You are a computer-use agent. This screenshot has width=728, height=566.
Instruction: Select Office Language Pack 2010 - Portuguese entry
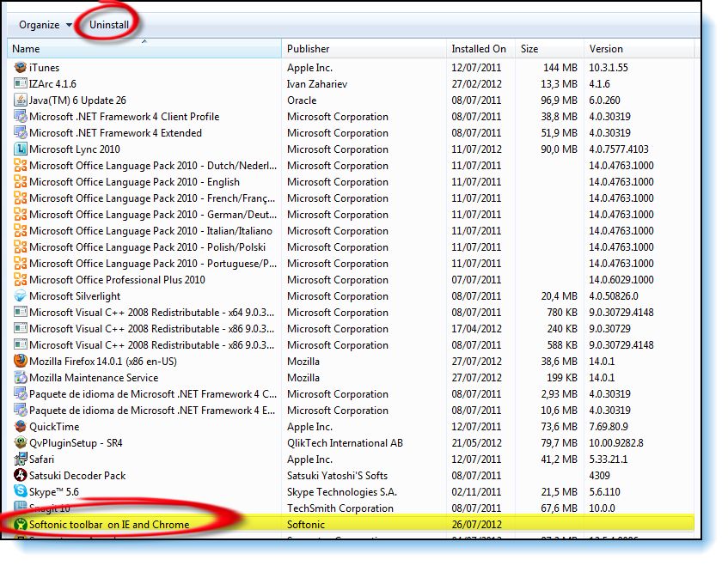[x=153, y=264]
